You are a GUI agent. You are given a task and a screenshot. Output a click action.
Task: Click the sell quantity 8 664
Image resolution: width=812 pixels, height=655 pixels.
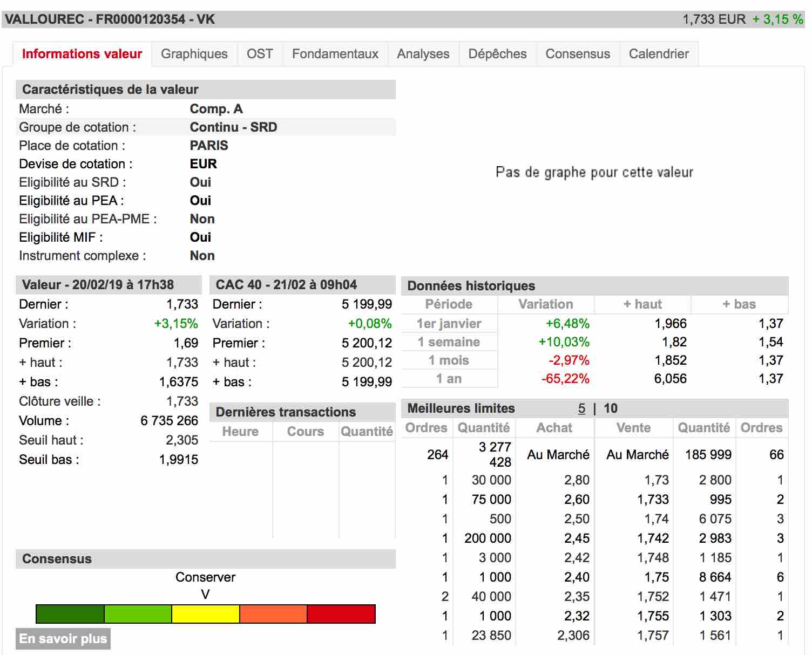(715, 577)
